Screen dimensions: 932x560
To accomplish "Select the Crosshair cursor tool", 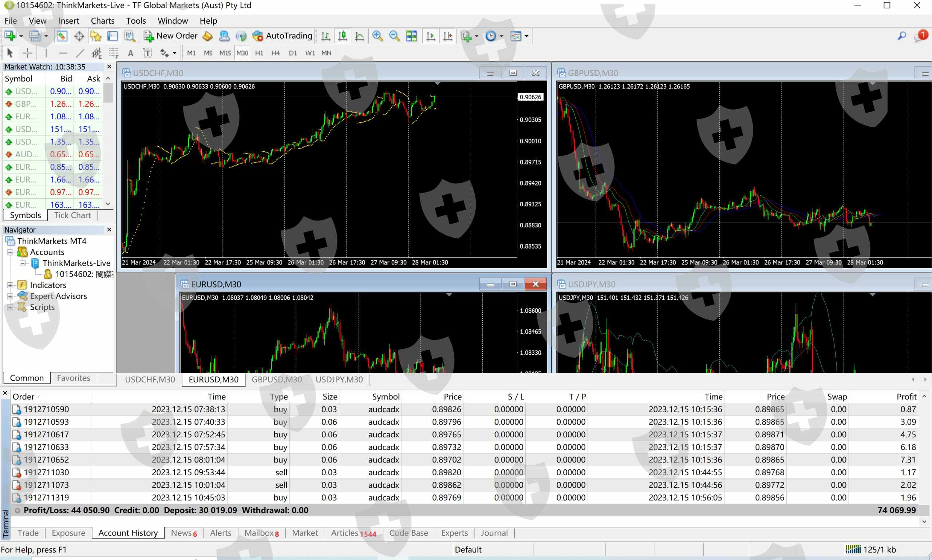I will (27, 53).
